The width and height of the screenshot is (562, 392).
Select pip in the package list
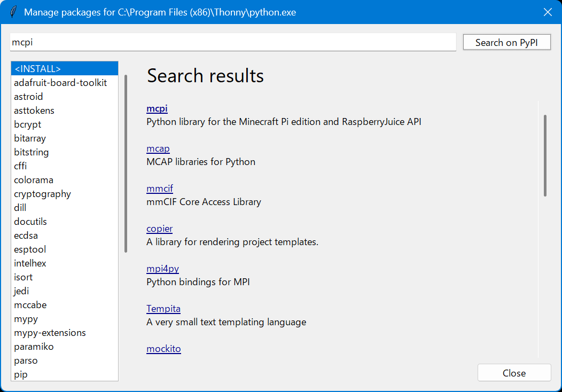(x=65, y=374)
